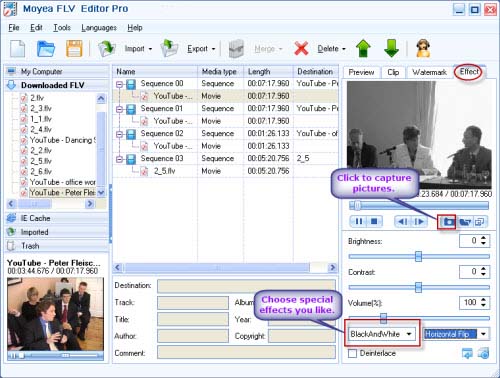Click the Import green arrow icon
The height and width of the screenshot is (378, 500).
click(106, 49)
